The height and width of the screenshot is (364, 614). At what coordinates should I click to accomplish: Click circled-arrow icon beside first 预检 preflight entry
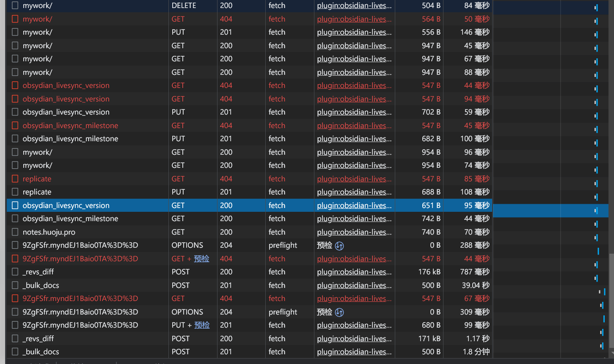pos(339,245)
